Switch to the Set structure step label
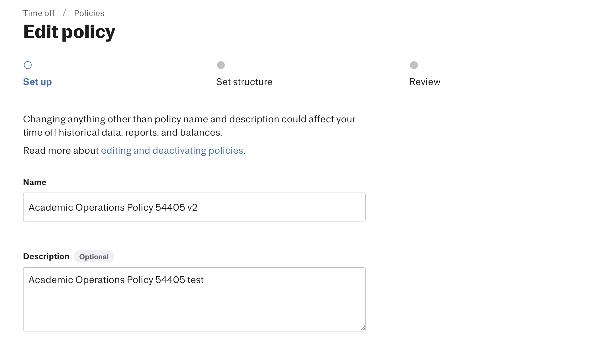Viewport: 601px width, 364px height. tap(244, 82)
